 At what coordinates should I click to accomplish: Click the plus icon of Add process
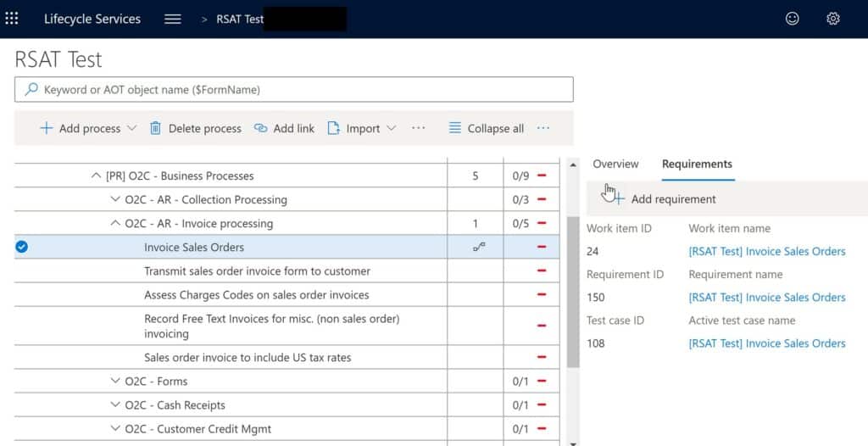click(x=47, y=128)
